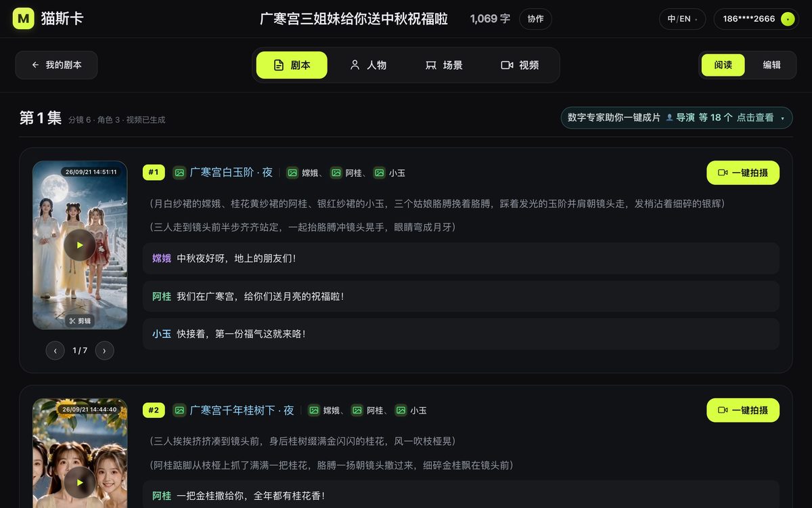The width and height of the screenshot is (812, 508).
Task: Click timestamp 26/09/21 14:44:40 on thumbnail
Action: pyautogui.click(x=89, y=409)
